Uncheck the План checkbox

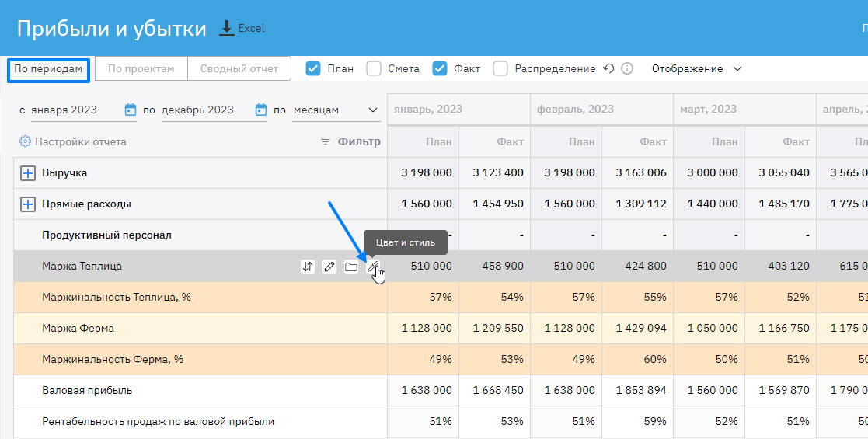pyautogui.click(x=313, y=68)
